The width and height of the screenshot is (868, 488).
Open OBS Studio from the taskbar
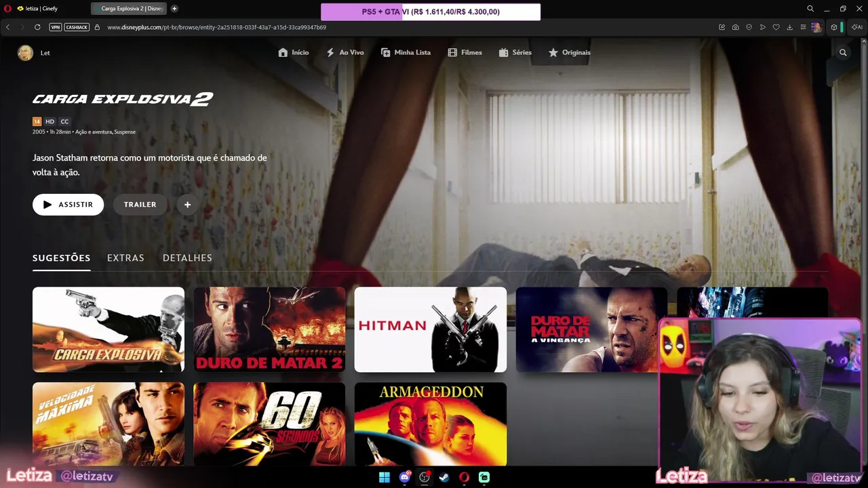(x=425, y=477)
